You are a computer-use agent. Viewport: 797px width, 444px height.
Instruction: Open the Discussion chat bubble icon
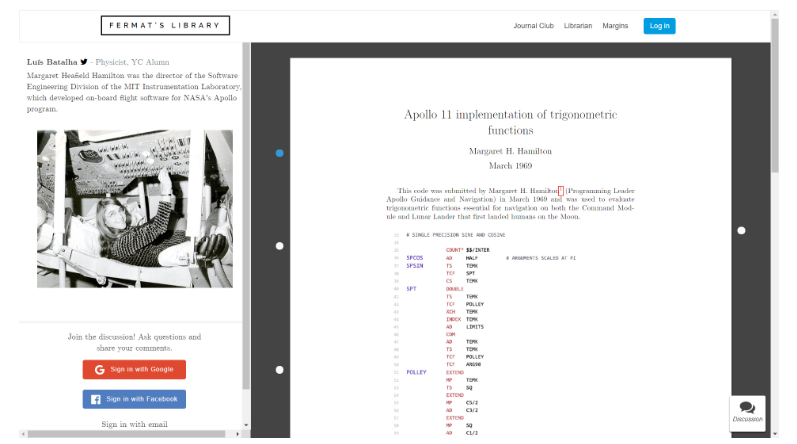coord(747,408)
